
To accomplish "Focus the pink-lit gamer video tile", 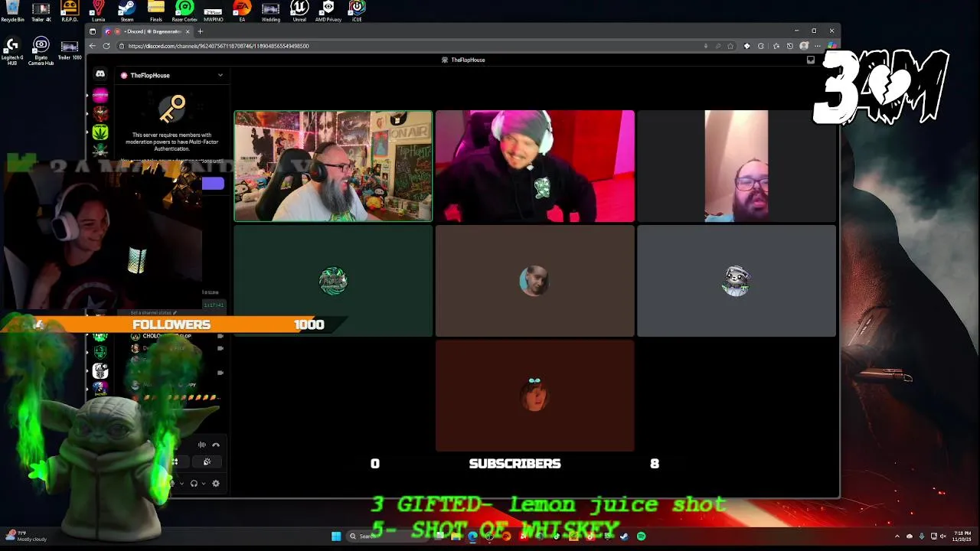I will 535,166.
